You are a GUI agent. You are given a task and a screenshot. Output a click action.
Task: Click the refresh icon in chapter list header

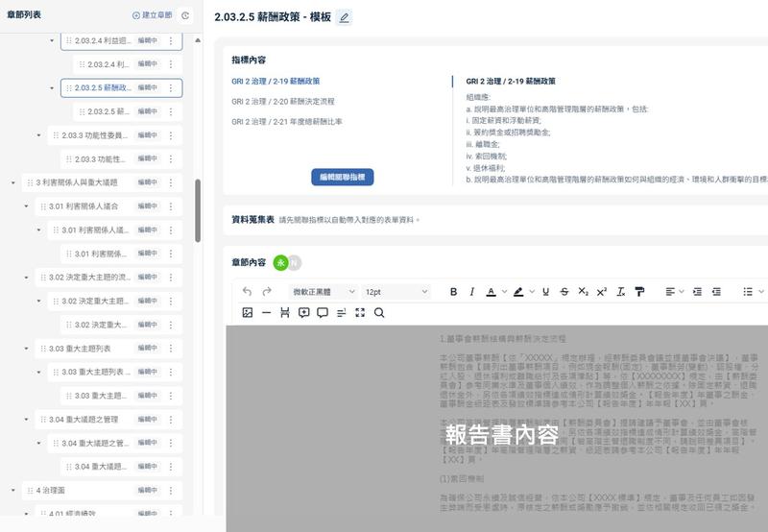click(185, 15)
